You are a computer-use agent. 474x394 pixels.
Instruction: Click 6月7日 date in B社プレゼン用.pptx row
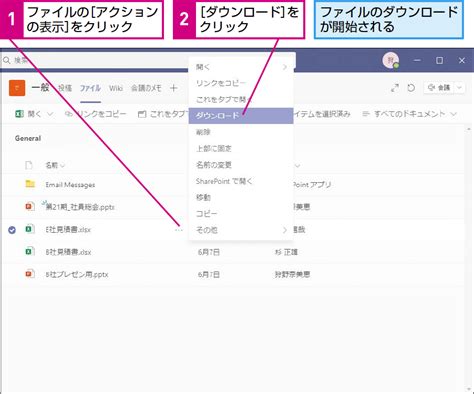[209, 275]
